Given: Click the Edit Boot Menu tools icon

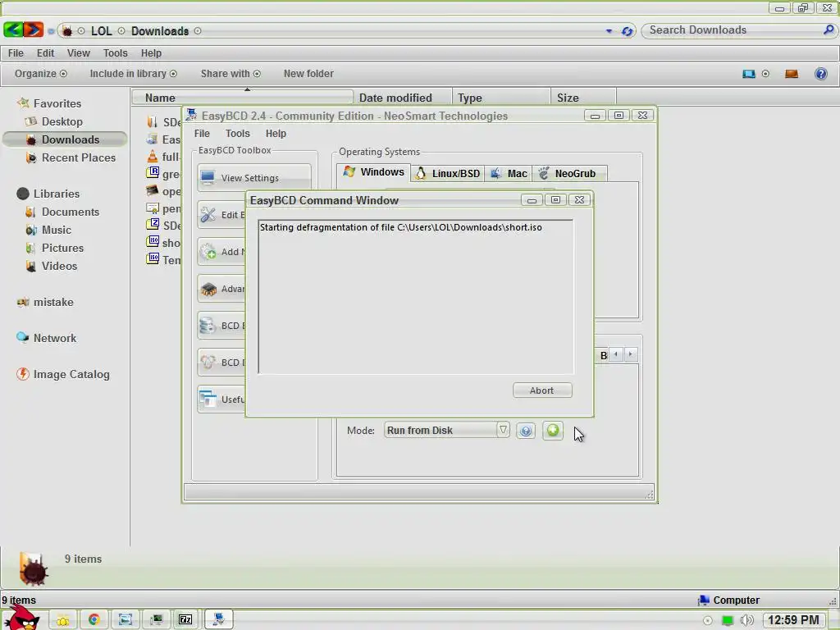Looking at the screenshot, I should pyautogui.click(x=208, y=214).
